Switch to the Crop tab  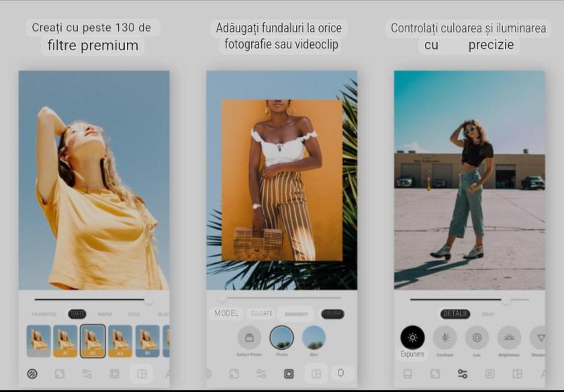488,313
